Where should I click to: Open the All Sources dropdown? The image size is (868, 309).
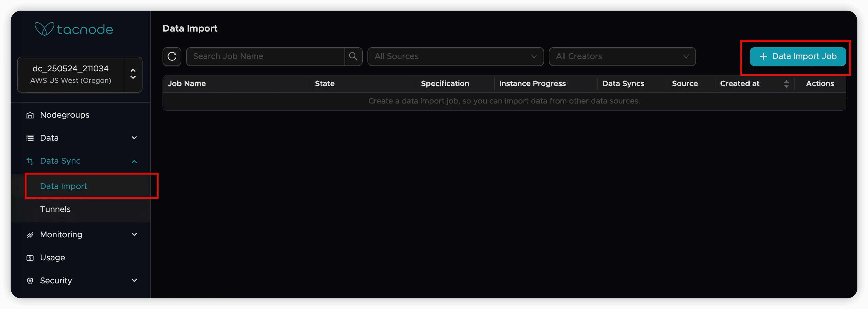(455, 56)
